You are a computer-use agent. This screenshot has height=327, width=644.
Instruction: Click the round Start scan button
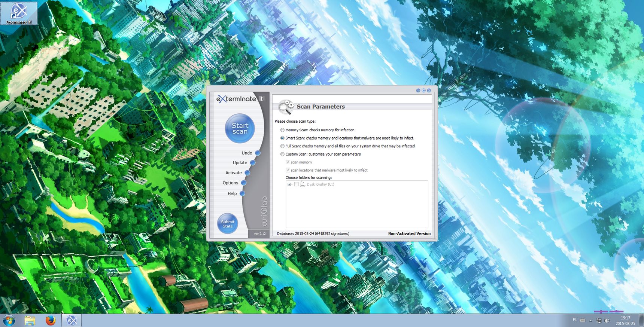pos(240,128)
